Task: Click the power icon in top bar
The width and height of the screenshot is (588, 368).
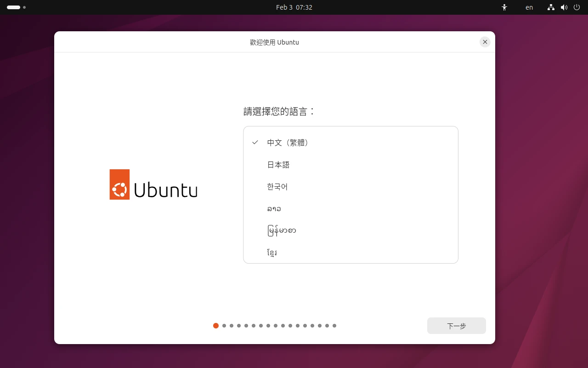Action: (x=577, y=7)
